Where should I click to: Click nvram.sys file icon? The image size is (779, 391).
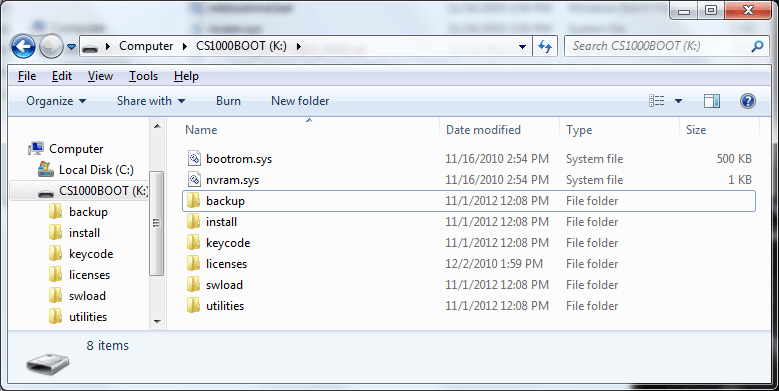pyautogui.click(x=194, y=180)
